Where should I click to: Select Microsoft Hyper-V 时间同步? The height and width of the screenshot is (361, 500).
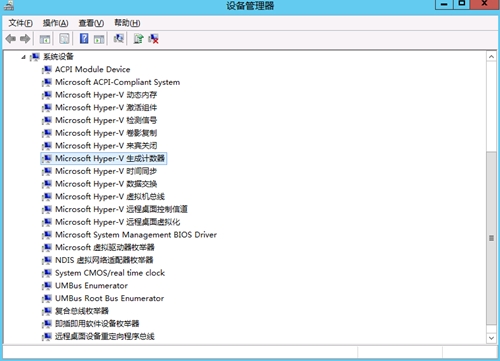[106, 171]
